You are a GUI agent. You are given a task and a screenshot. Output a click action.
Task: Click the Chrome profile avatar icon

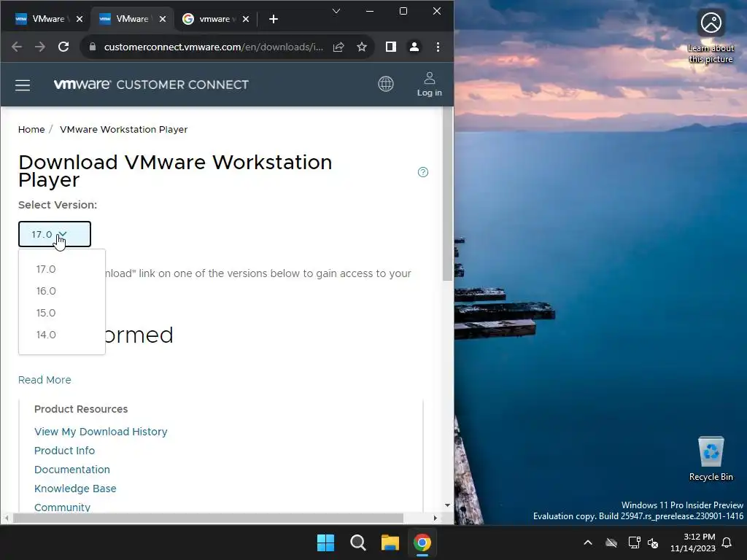[414, 47]
